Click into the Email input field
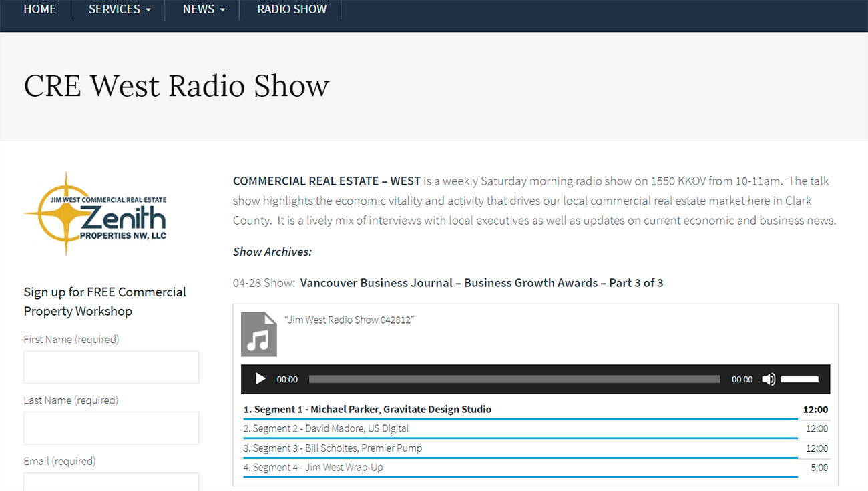 click(x=111, y=482)
